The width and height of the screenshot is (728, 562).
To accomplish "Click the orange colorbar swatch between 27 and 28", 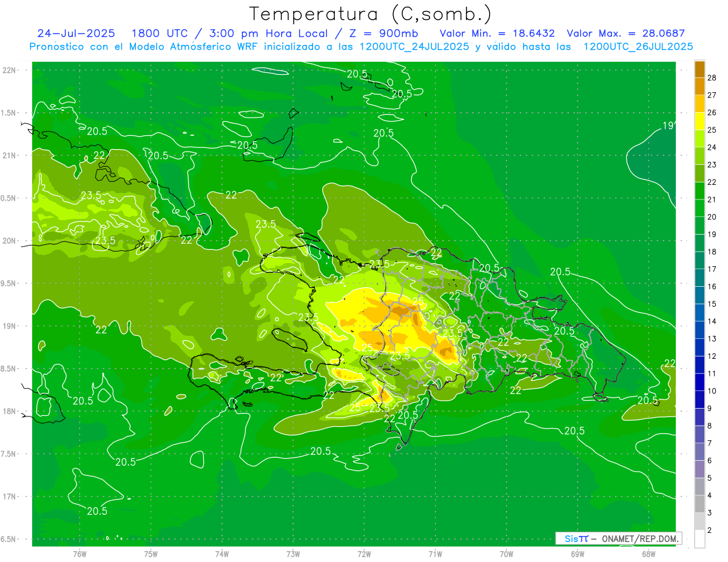I will 699,86.
